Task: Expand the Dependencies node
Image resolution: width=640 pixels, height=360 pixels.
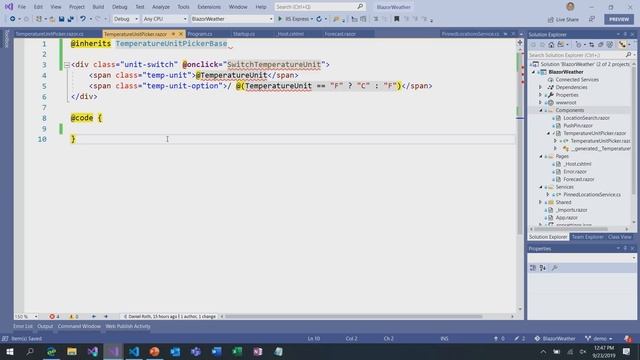Action: coord(540,87)
